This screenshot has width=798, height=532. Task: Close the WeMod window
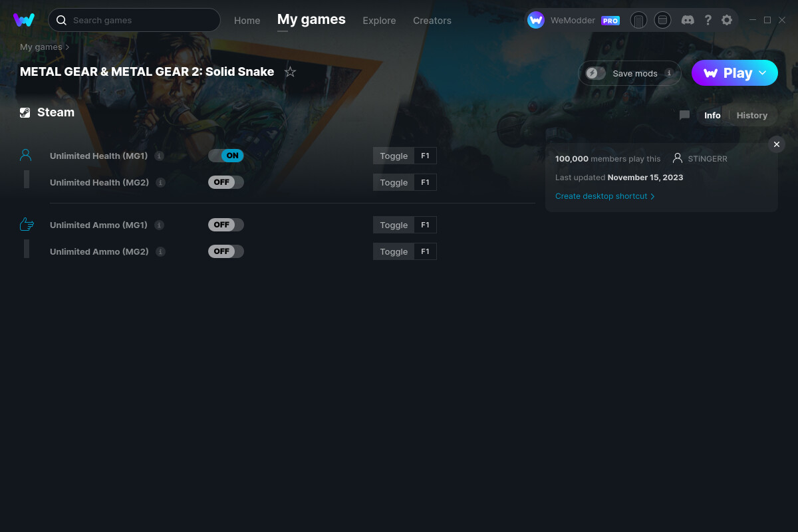tap(782, 20)
